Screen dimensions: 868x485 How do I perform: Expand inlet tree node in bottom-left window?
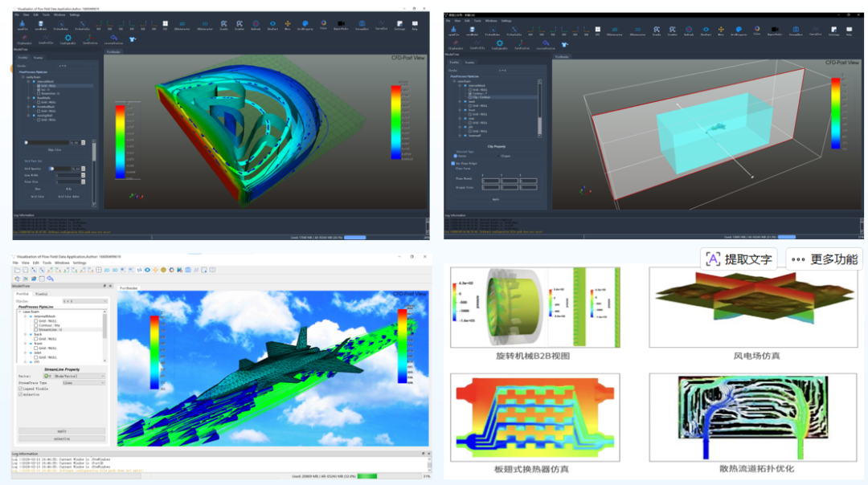click(x=26, y=353)
